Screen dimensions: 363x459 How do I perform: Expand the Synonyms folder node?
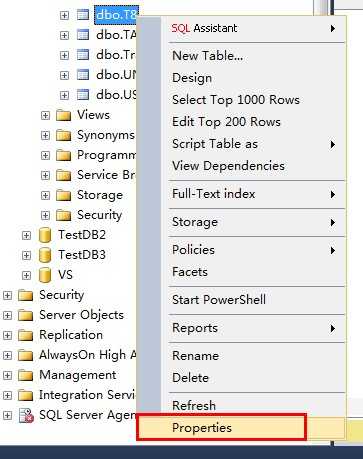(x=45, y=135)
